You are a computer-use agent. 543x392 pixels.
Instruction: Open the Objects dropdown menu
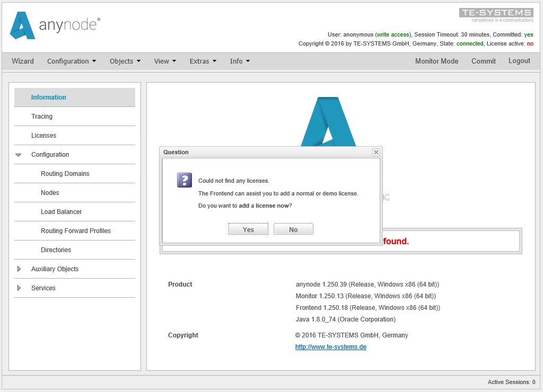pyautogui.click(x=125, y=61)
